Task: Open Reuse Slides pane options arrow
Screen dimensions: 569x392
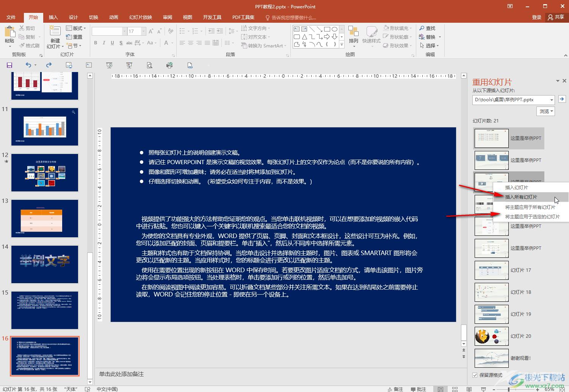Action: 558,81
